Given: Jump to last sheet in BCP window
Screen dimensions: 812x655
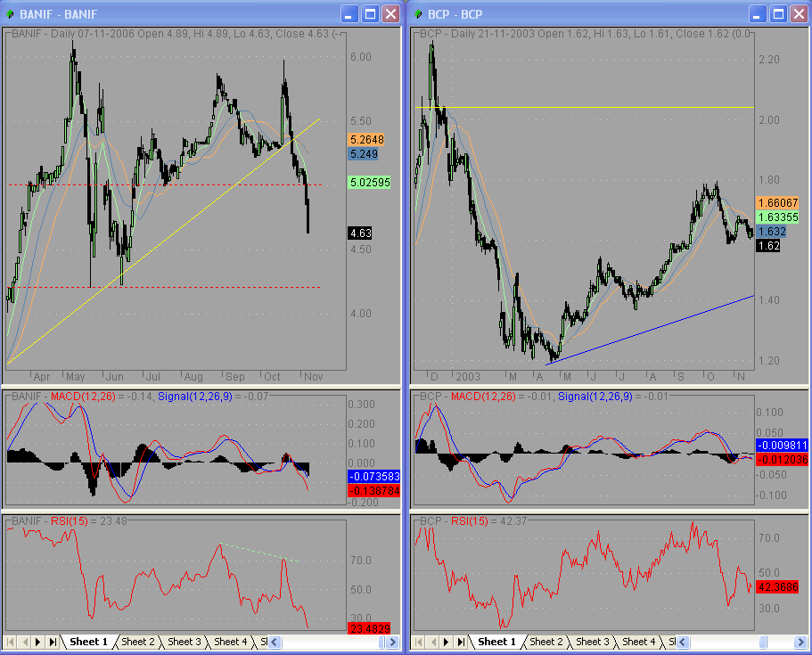Looking at the screenshot, I should [x=461, y=642].
